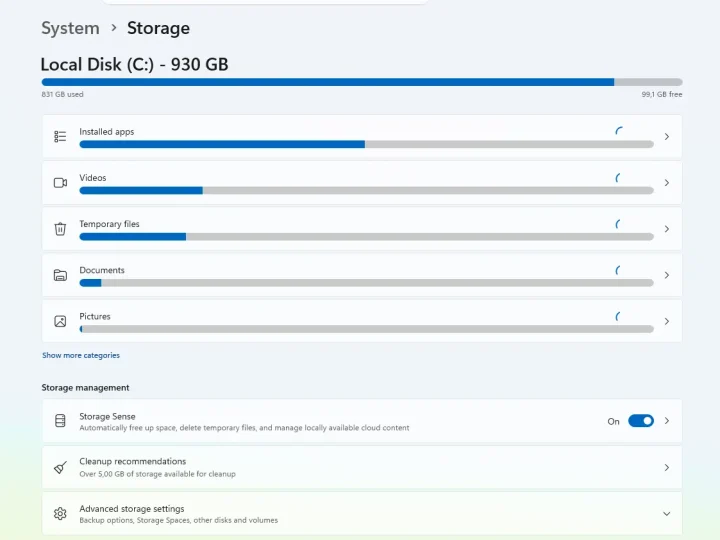Click the '99,1 GB free' text
This screenshot has width=720, height=540.
[x=662, y=94]
